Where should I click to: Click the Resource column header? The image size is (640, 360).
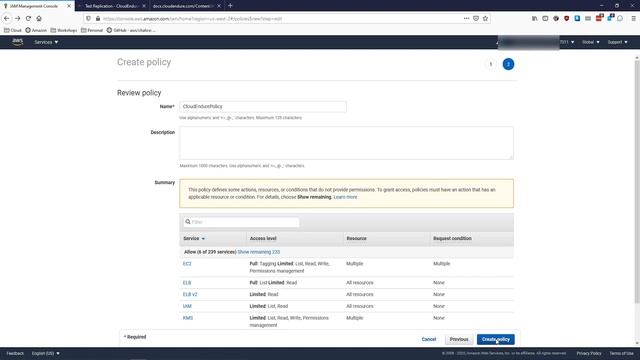pyautogui.click(x=356, y=238)
